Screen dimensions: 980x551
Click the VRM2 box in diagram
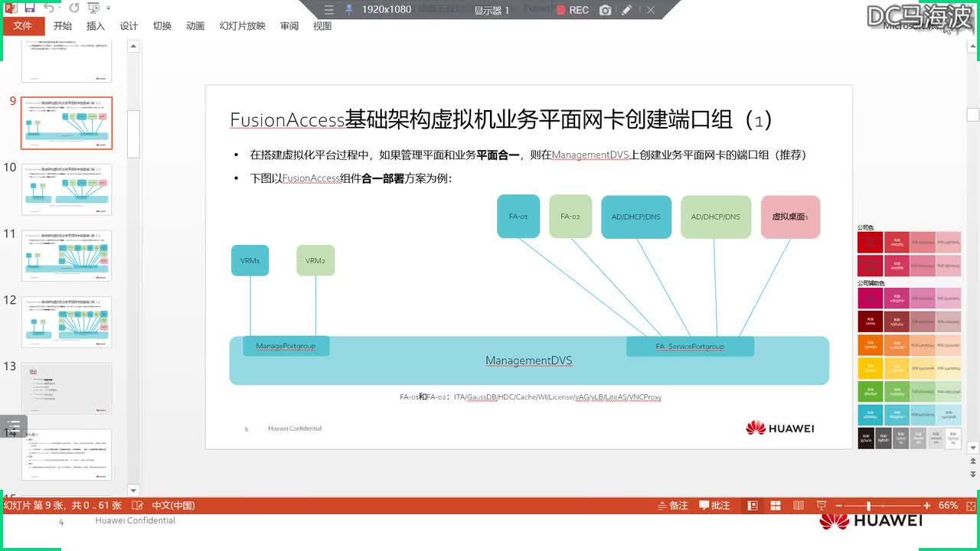[x=315, y=261]
